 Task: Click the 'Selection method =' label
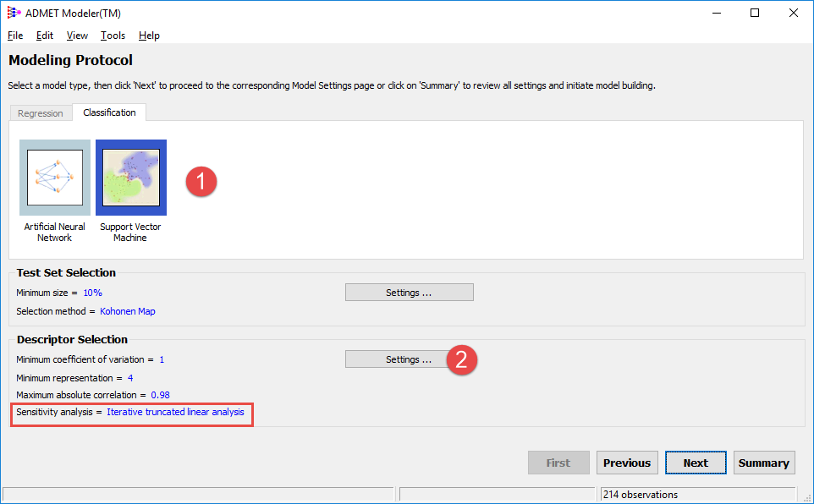(x=56, y=311)
